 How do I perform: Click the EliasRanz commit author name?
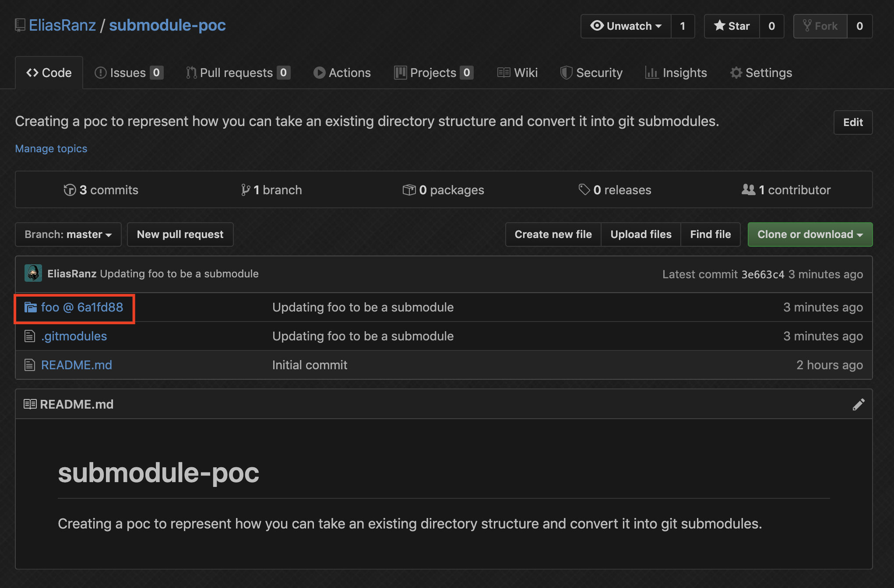click(x=72, y=274)
